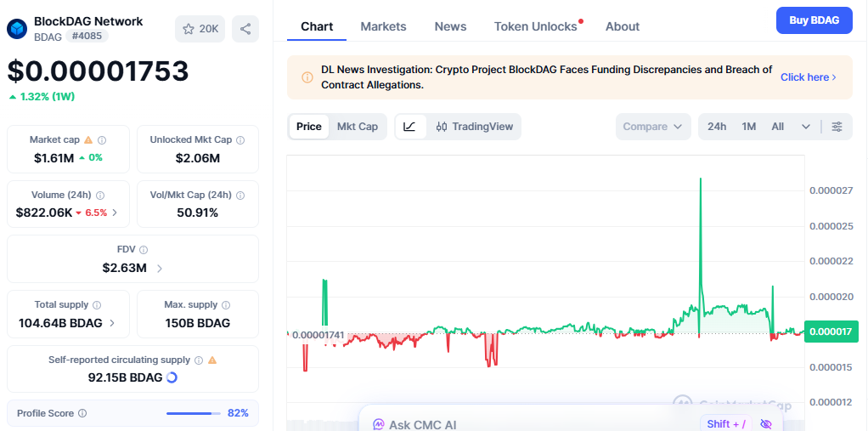Screen dimensions: 868x431
Task: Click the Ask CMC AI logo icon
Action: click(x=379, y=425)
